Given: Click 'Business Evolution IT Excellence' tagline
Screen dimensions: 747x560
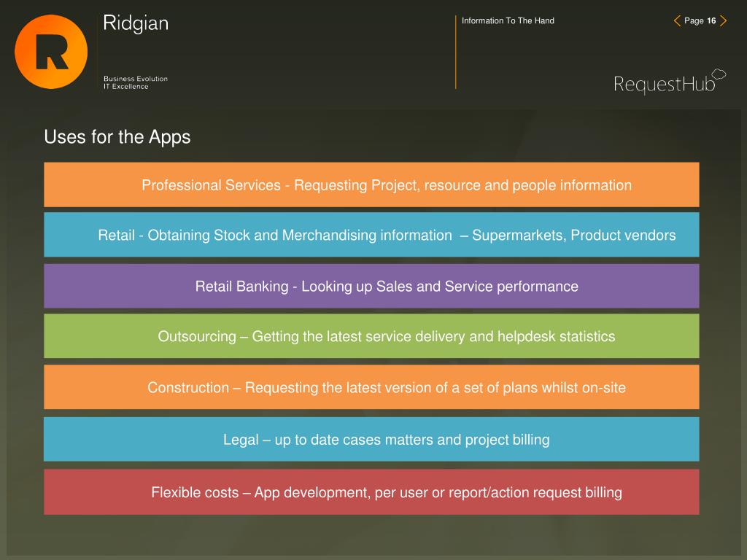Looking at the screenshot, I should click(136, 82).
